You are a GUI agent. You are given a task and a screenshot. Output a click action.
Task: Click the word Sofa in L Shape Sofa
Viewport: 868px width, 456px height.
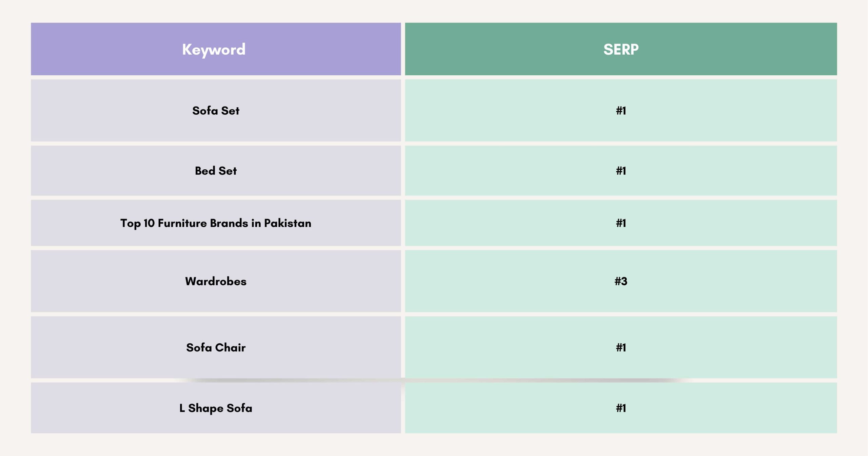point(239,408)
